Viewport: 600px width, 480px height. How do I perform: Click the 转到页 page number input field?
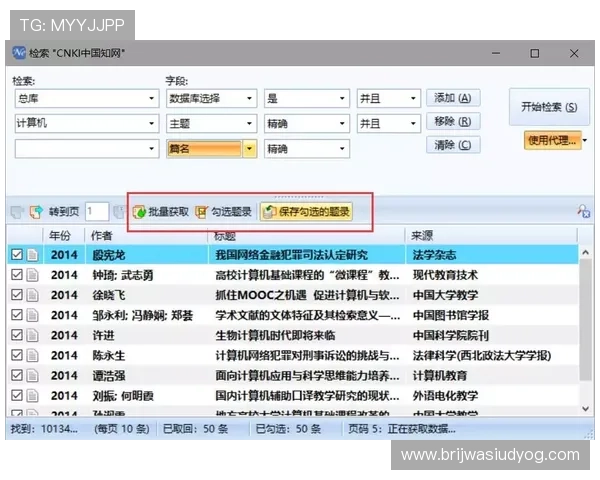97,211
